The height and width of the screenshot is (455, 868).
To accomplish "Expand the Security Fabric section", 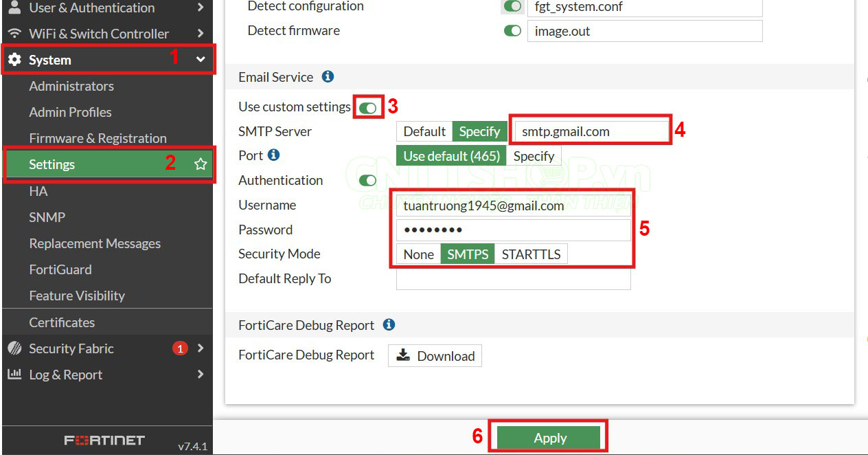I will (200, 348).
